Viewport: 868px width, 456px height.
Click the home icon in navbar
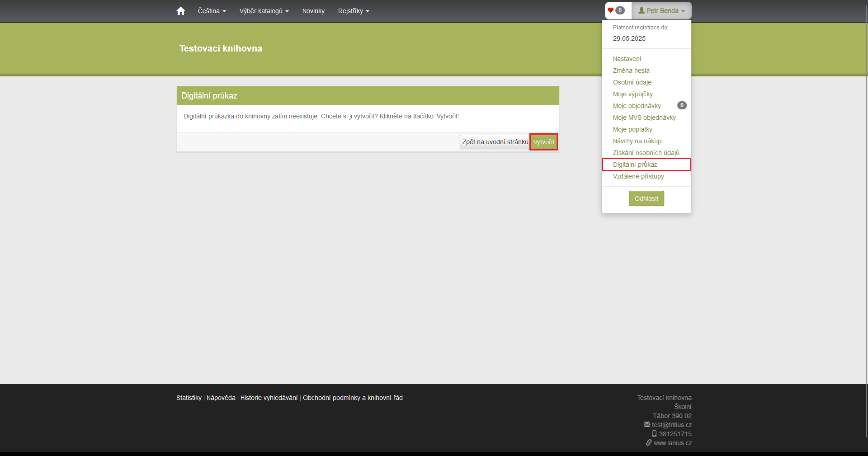click(180, 11)
